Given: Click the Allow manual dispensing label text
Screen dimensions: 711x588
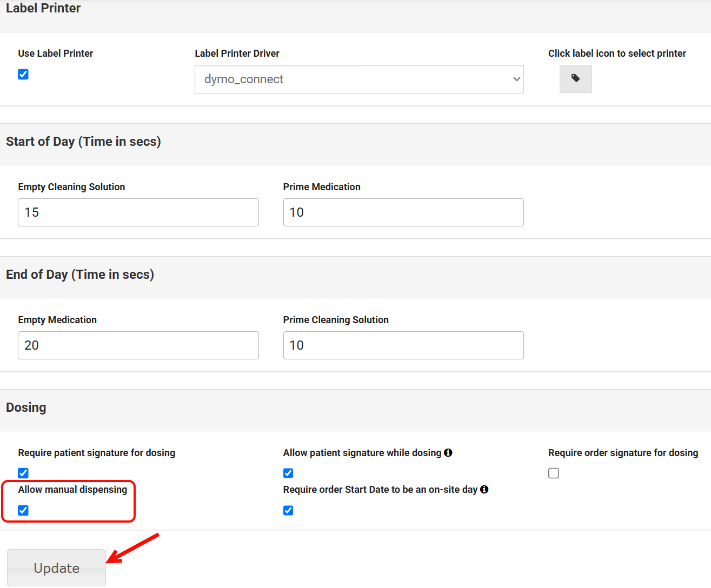Looking at the screenshot, I should 72,490.
